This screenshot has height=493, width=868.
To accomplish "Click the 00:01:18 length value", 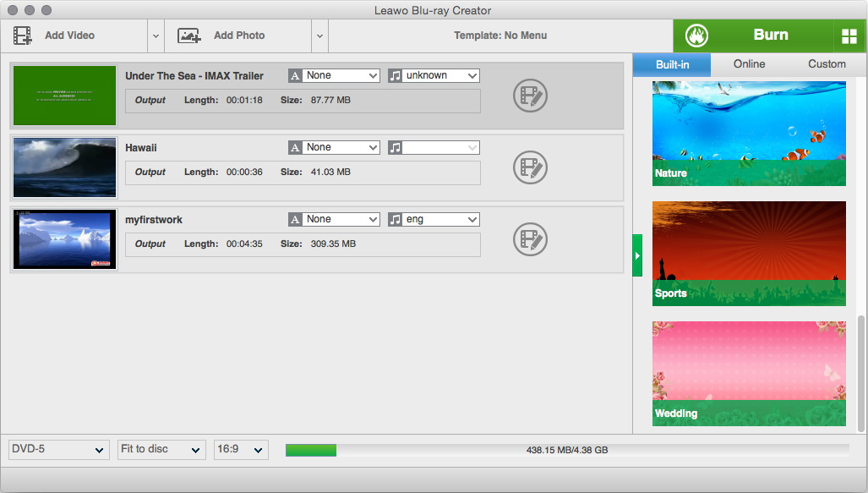I will pyautogui.click(x=244, y=101).
